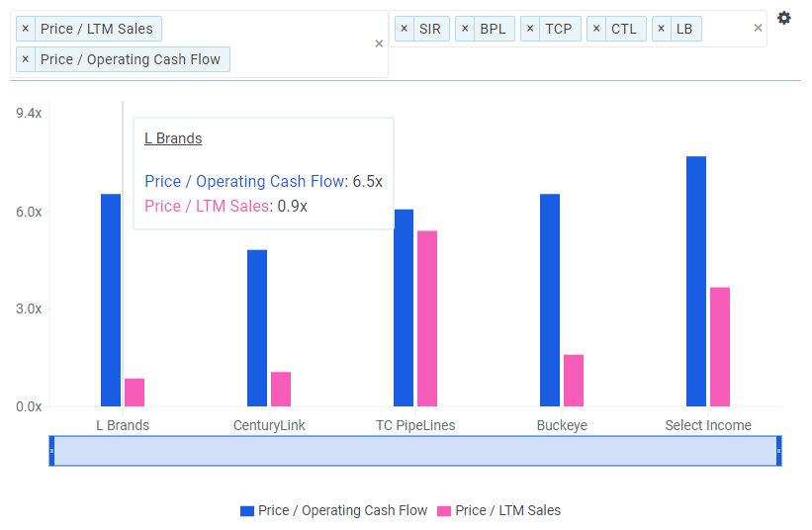This screenshot has width=812, height=530.
Task: Click pink legend swatch for LTM Sales
Action: click(x=444, y=511)
